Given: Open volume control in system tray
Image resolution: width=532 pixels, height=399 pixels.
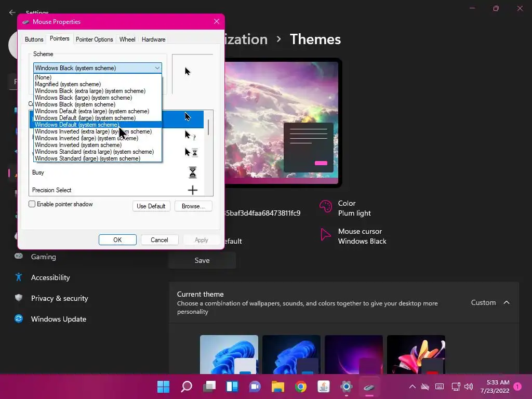Looking at the screenshot, I should pos(468,387).
